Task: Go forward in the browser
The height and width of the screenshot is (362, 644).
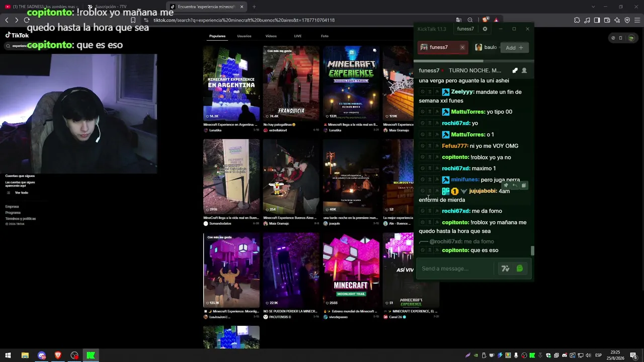Action: (x=17, y=20)
